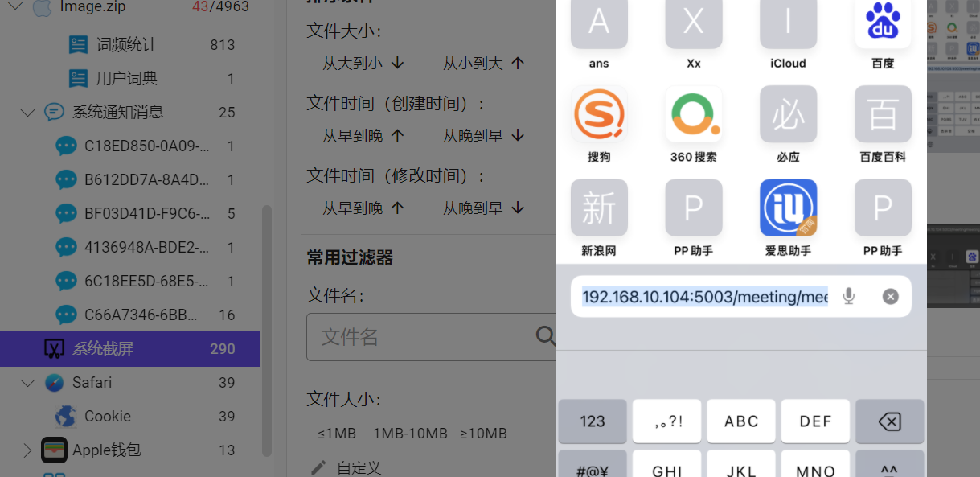Viewport: 980px width, 477px height.
Task: Click bubble icon beside C66A7346-6BB
Action: point(66,315)
